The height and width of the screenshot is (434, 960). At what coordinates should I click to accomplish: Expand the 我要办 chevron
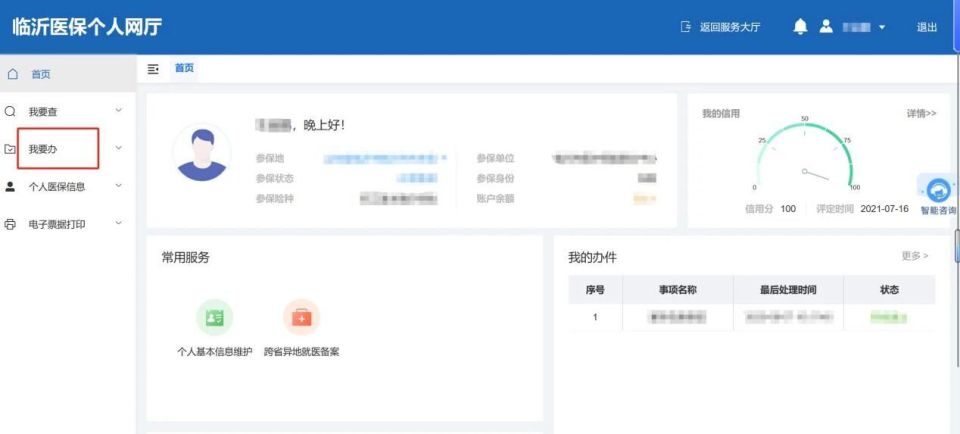point(119,148)
